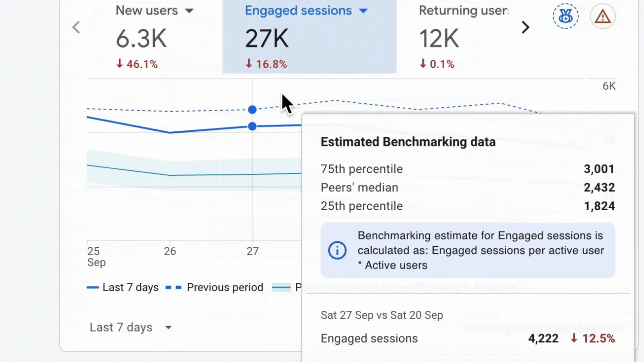Click the Engaged sessions value 4,222
Viewport: 644px width, 362px height.
pyautogui.click(x=543, y=338)
